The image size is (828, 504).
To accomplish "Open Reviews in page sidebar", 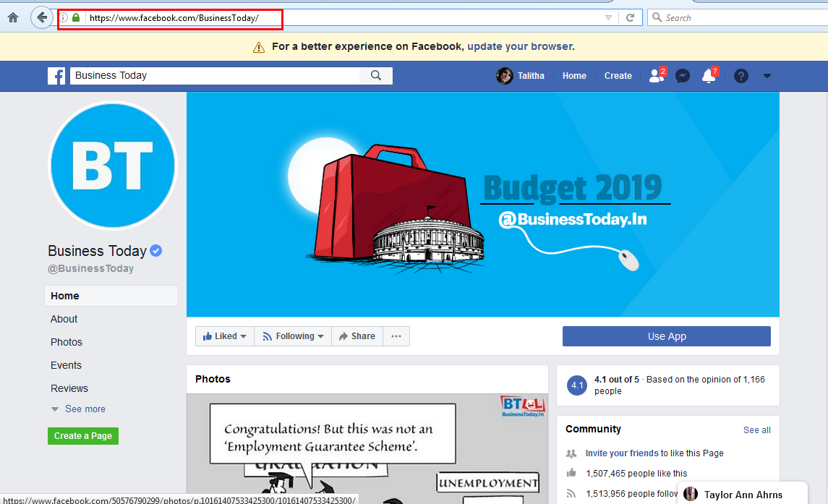I will point(69,389).
